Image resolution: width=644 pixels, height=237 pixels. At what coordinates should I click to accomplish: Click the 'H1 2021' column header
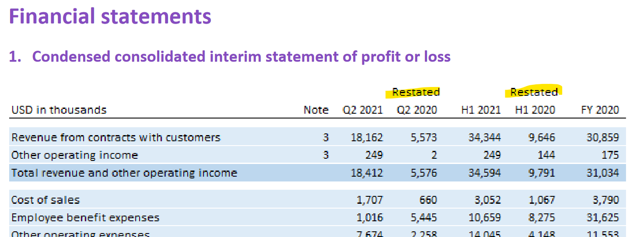481,110
